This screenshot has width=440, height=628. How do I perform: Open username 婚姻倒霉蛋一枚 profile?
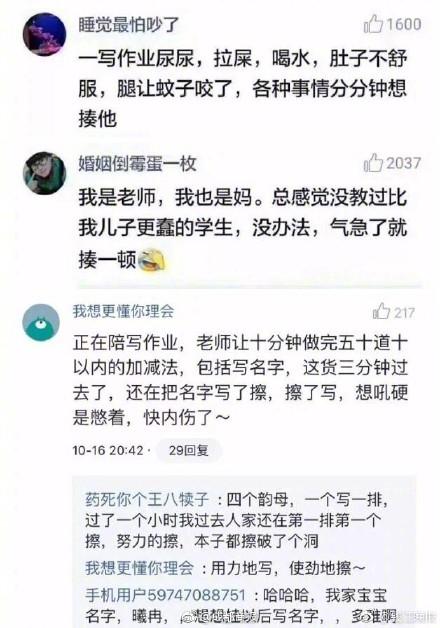coord(137,163)
